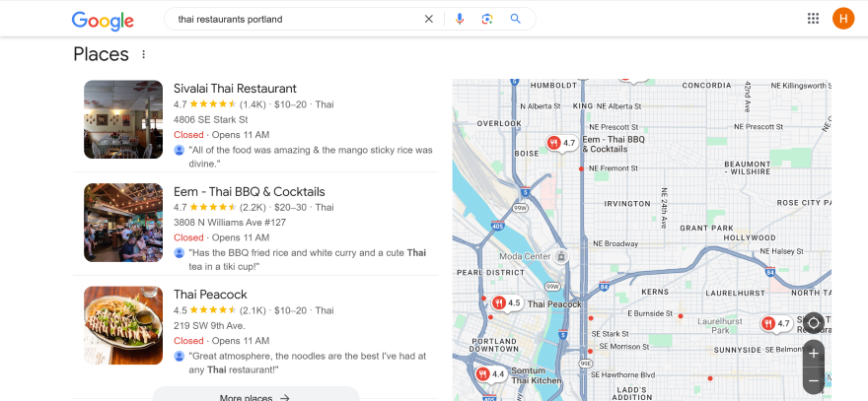Zoom out the map with minus

[x=813, y=380]
